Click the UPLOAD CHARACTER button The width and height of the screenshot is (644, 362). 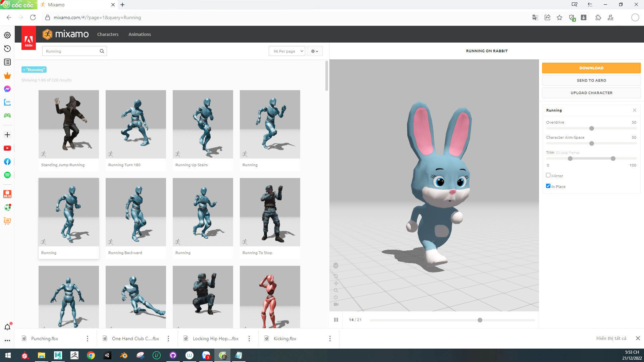tap(591, 93)
